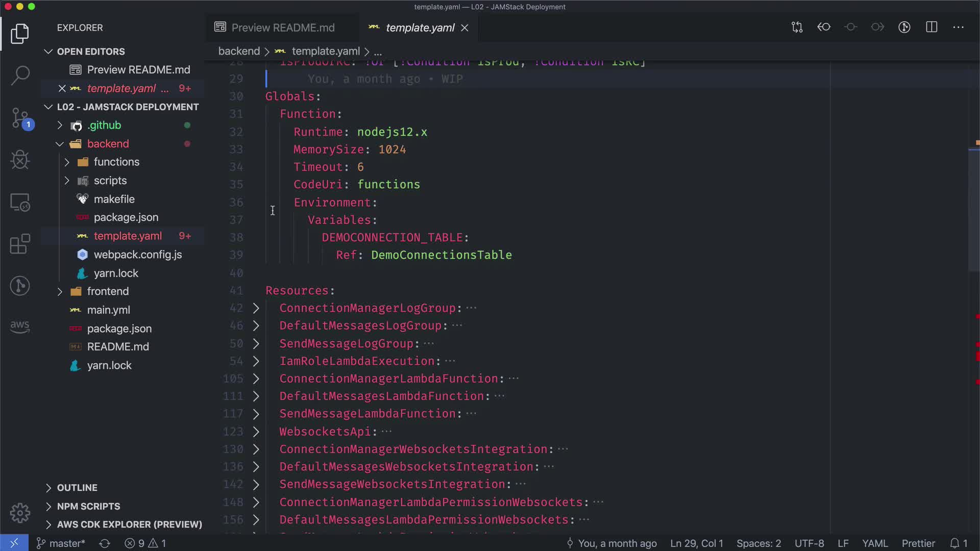The width and height of the screenshot is (980, 551).
Task: Open the AWS Toolkit panel
Action: click(x=20, y=326)
